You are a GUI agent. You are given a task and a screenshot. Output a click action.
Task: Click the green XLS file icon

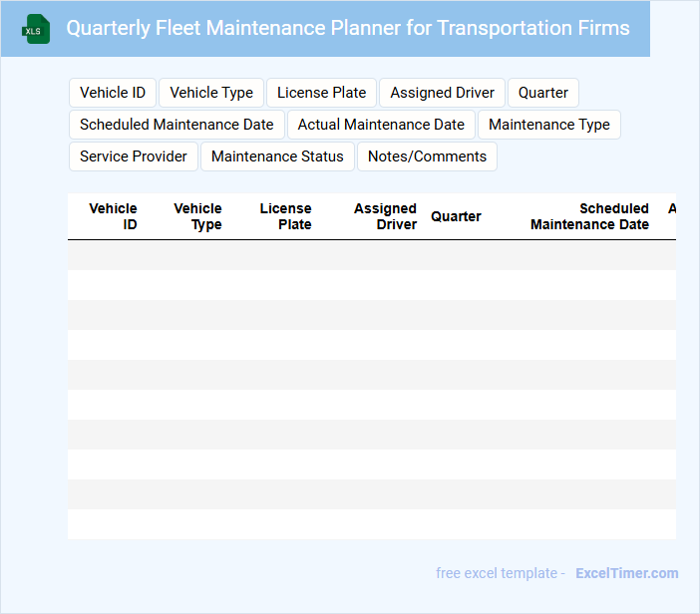pyautogui.click(x=36, y=29)
